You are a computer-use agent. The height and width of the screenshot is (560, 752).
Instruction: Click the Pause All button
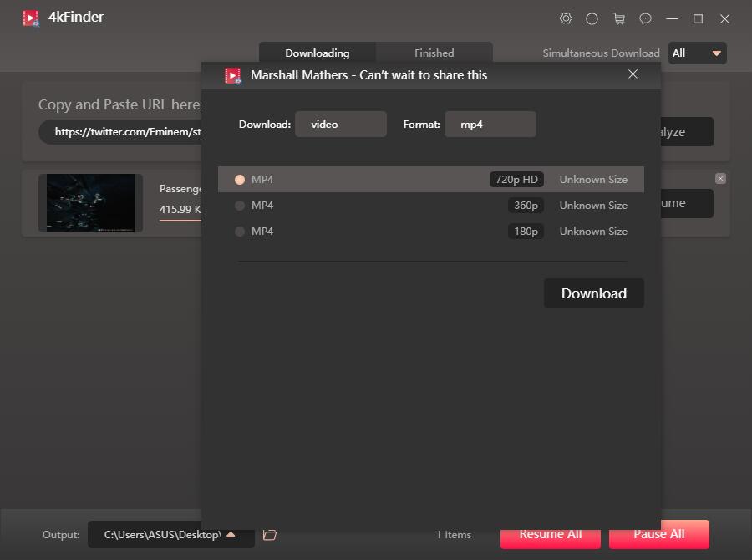coord(658,534)
